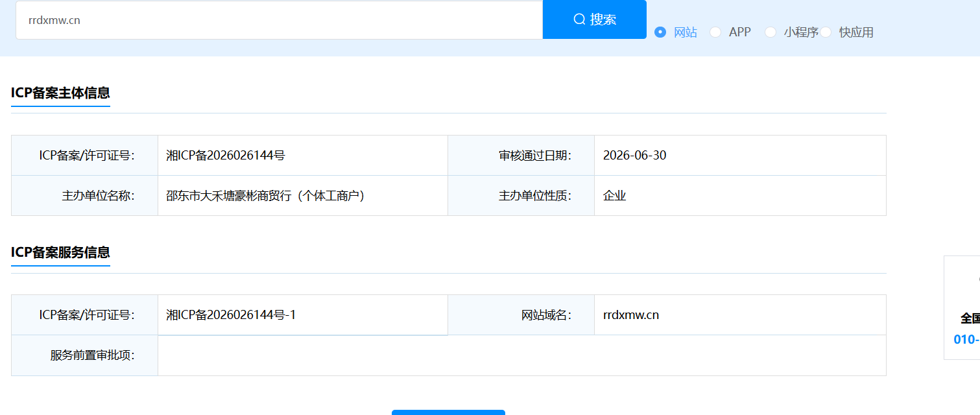
Task: Click the 网站域名 label cell
Action: tap(521, 315)
